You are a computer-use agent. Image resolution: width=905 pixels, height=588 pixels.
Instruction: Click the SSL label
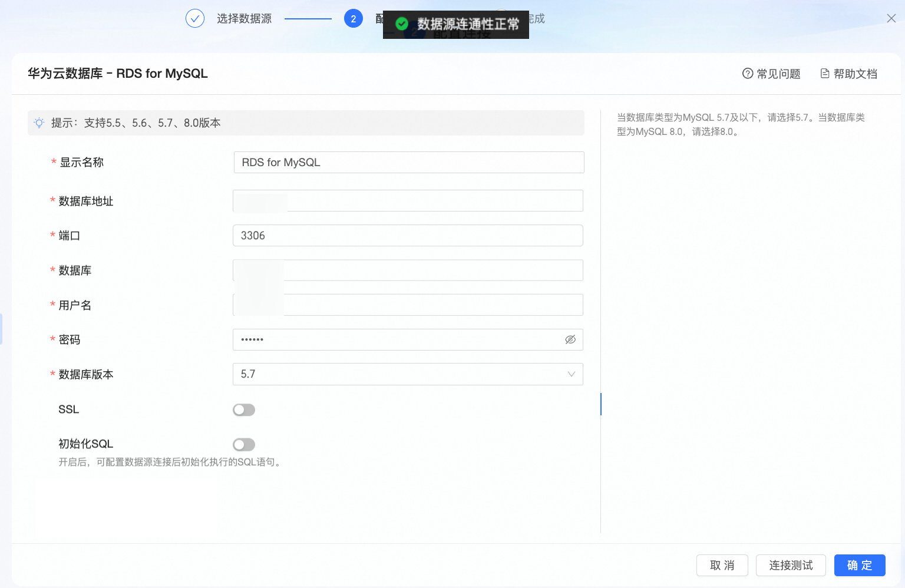point(69,409)
